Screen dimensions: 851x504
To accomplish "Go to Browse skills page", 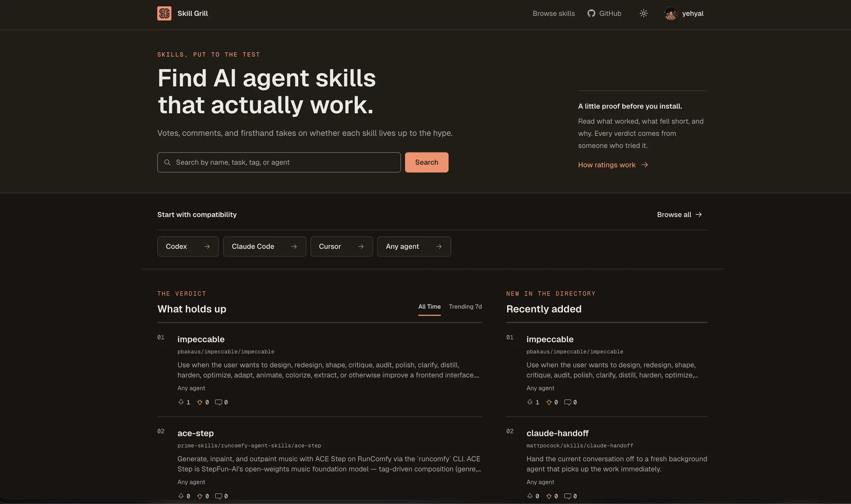I will pyautogui.click(x=553, y=13).
